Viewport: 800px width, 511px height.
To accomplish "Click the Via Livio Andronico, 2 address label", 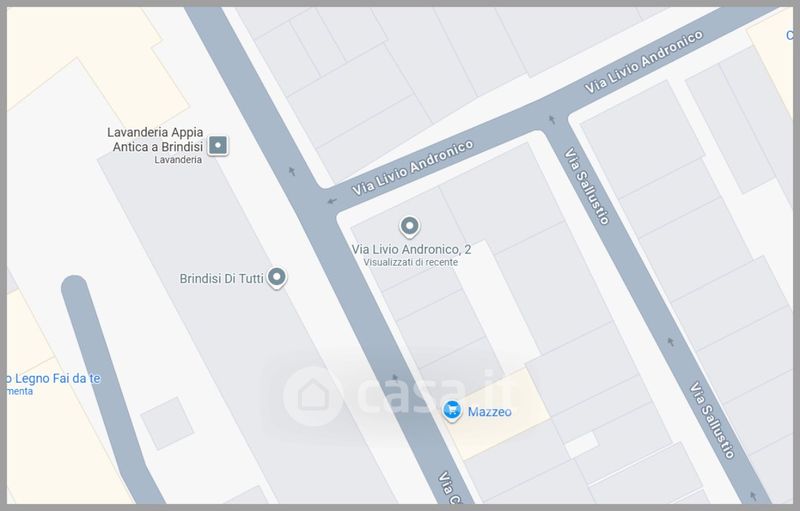I will point(411,249).
